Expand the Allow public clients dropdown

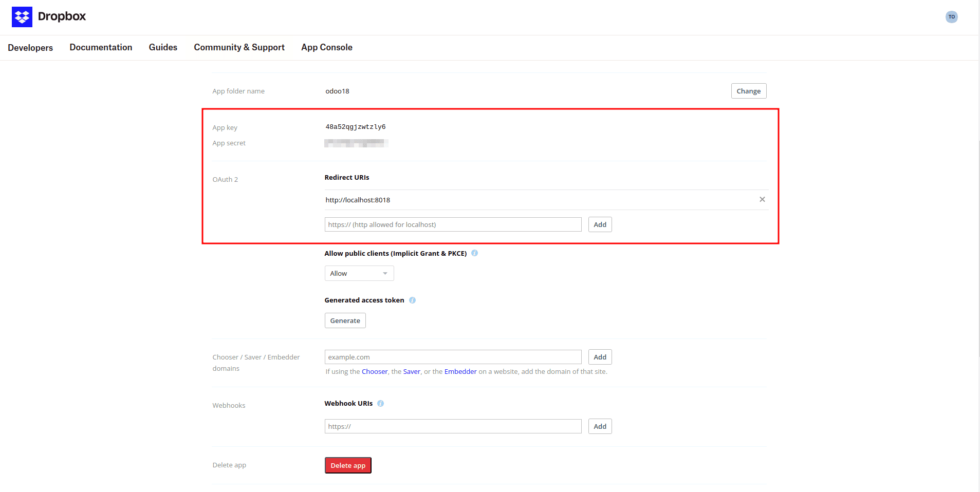tap(359, 273)
